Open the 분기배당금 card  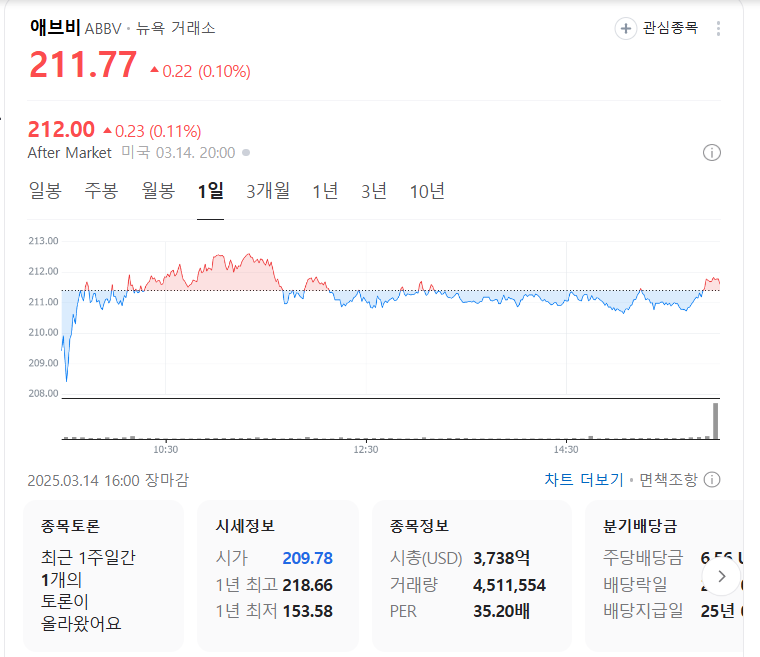click(x=665, y=576)
